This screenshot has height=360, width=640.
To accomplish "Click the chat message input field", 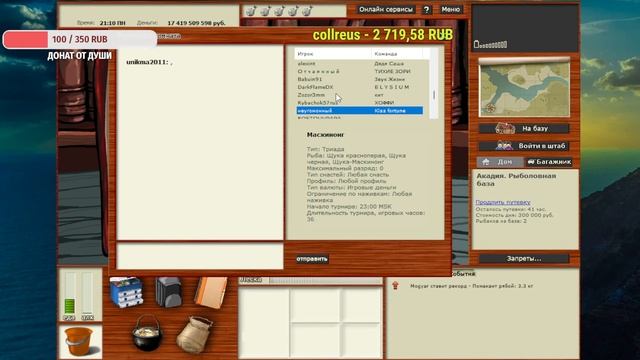I will [200, 256].
